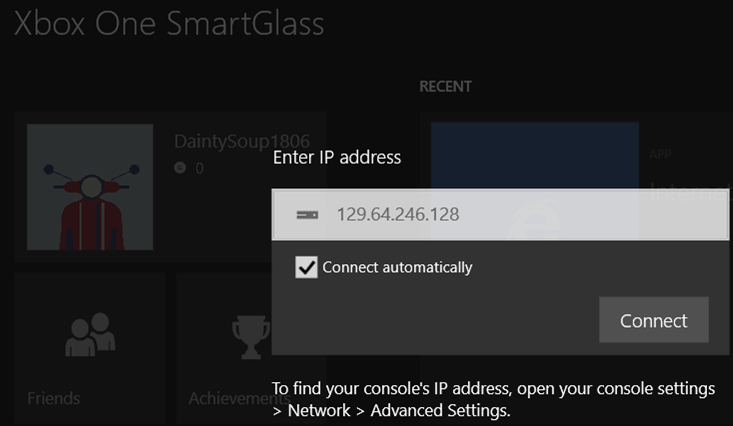Click the checkmark inside the checkbox

(x=306, y=267)
